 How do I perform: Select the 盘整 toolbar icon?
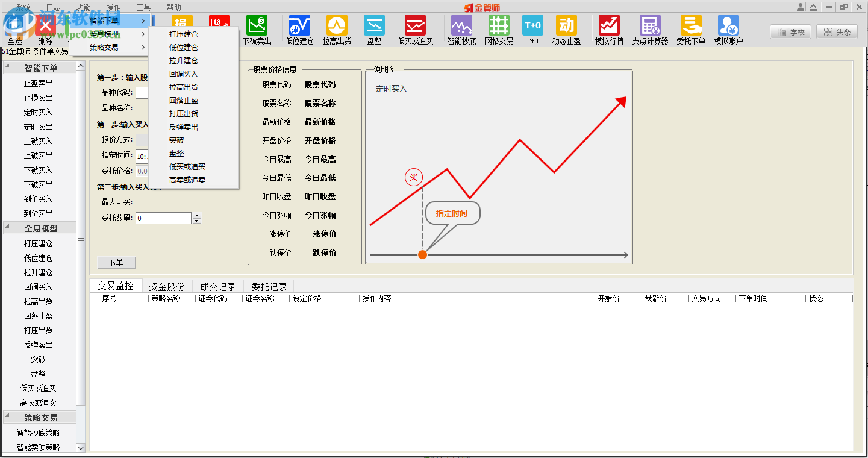point(375,28)
